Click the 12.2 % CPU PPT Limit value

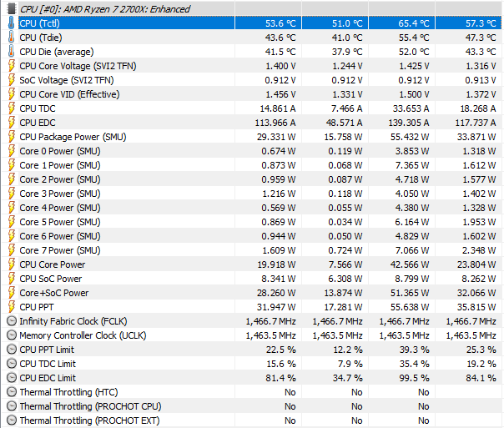click(348, 350)
